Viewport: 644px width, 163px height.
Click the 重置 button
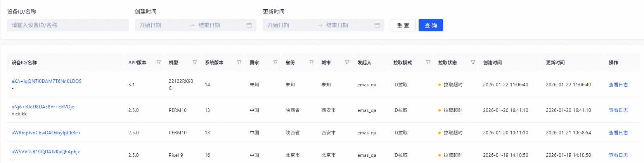click(x=403, y=25)
